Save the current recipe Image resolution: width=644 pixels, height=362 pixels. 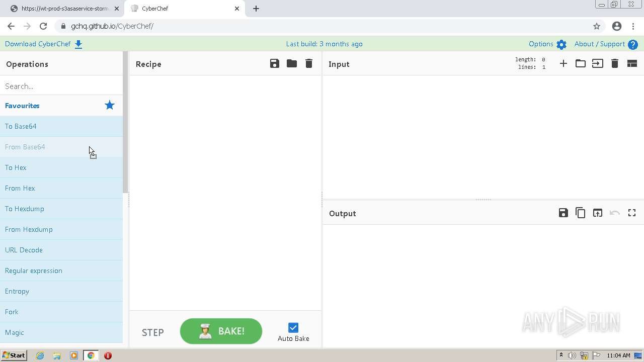tap(274, 63)
